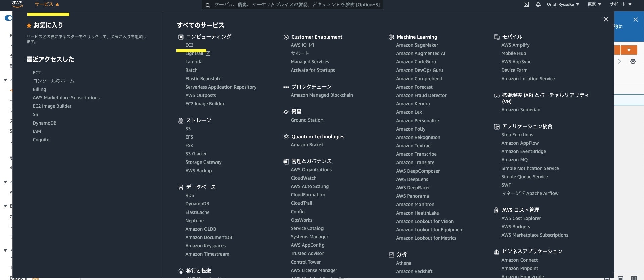Open Amazon Timestream
Viewport: 644px width, 280px height.
click(207, 254)
